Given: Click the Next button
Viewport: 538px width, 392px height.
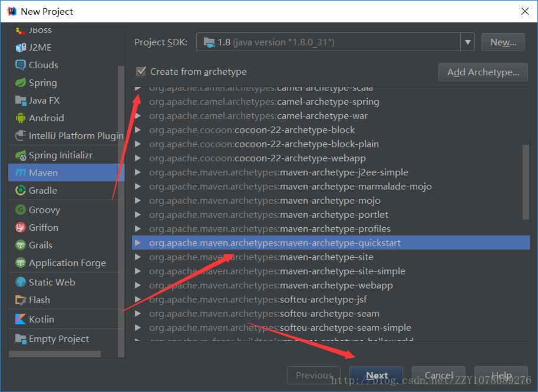Looking at the screenshot, I should click(376, 375).
